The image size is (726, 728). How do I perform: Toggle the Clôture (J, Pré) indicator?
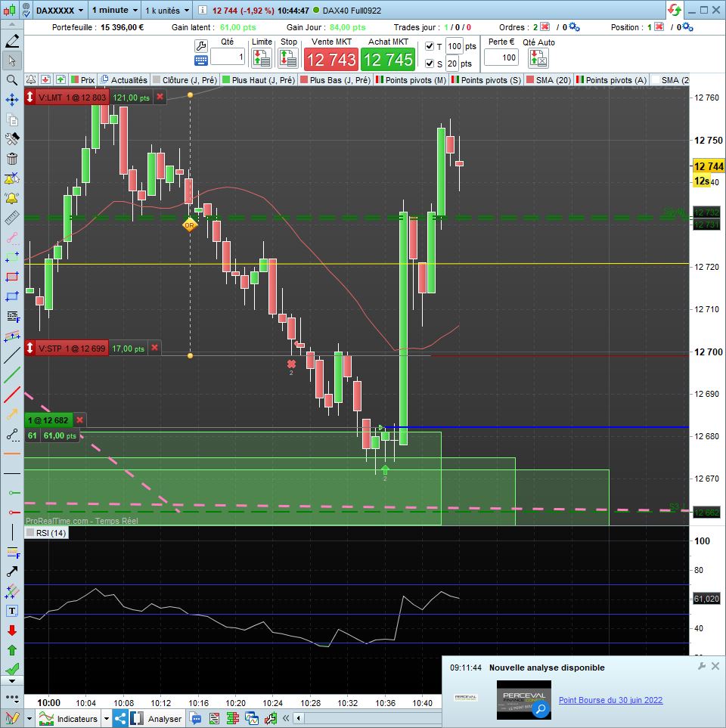[x=185, y=80]
